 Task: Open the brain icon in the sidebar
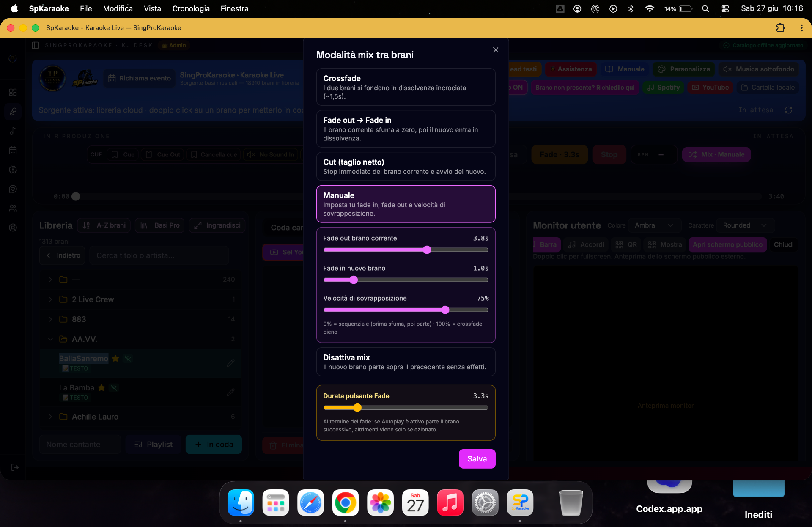(x=13, y=170)
